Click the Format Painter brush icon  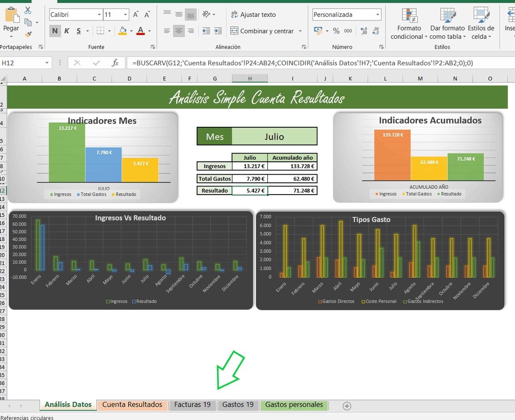[x=28, y=34]
